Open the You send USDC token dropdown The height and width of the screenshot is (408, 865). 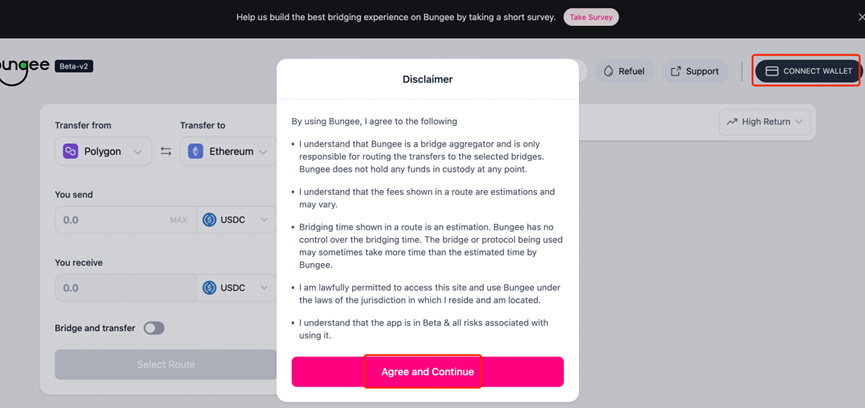236,220
